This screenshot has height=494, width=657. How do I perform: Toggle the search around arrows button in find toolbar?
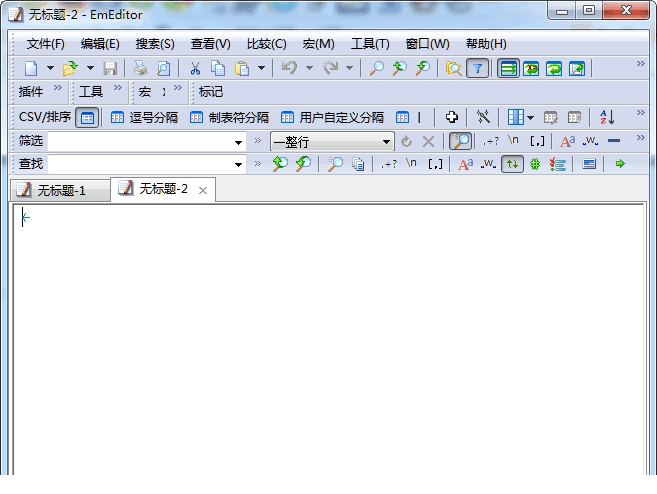(512, 164)
